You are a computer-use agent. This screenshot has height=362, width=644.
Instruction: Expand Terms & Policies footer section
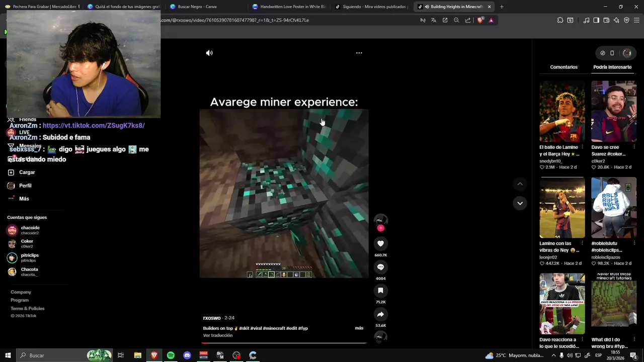28,308
